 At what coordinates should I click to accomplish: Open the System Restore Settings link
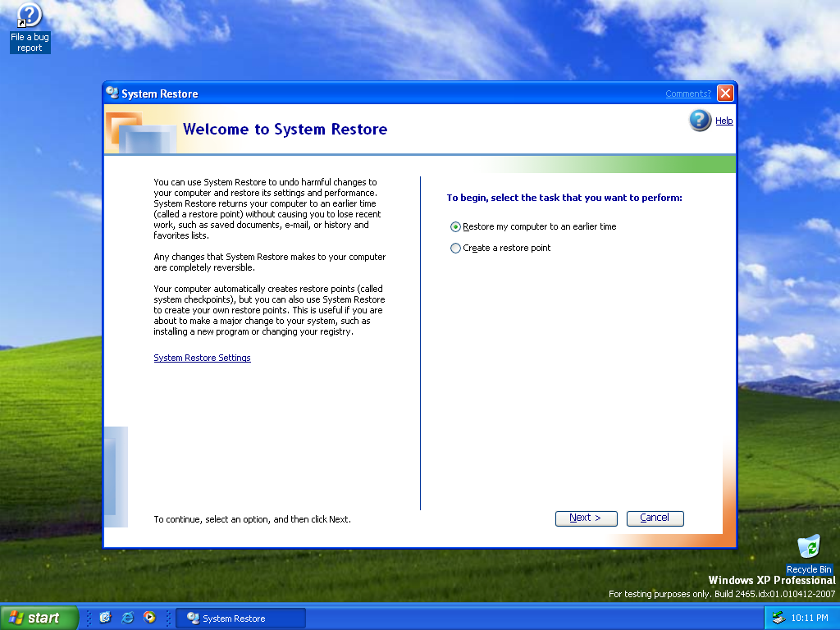tap(202, 358)
